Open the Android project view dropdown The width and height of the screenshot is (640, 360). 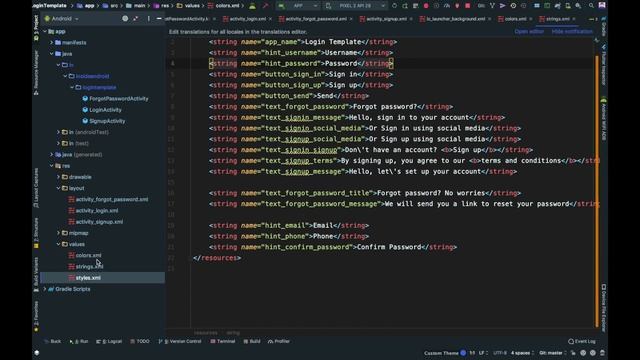(62, 18)
